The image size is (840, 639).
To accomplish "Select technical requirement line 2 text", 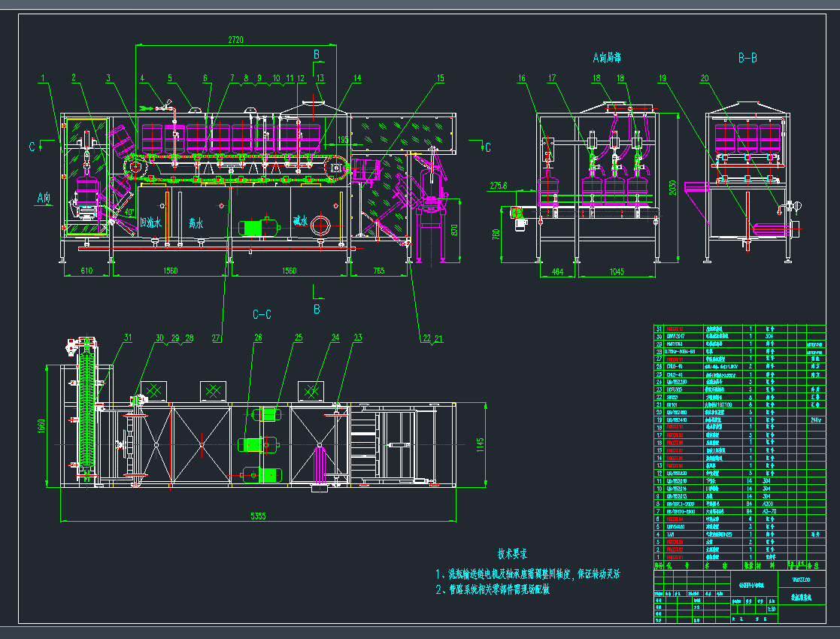I will (493, 590).
